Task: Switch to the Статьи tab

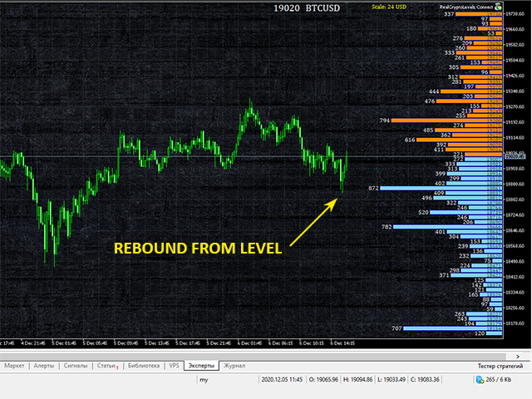Action: (106, 366)
